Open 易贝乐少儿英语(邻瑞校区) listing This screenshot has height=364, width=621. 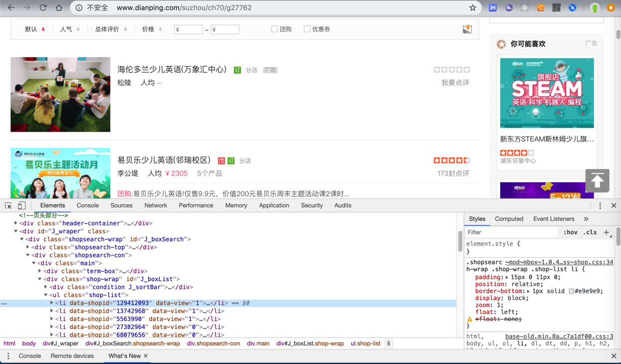coord(164,160)
